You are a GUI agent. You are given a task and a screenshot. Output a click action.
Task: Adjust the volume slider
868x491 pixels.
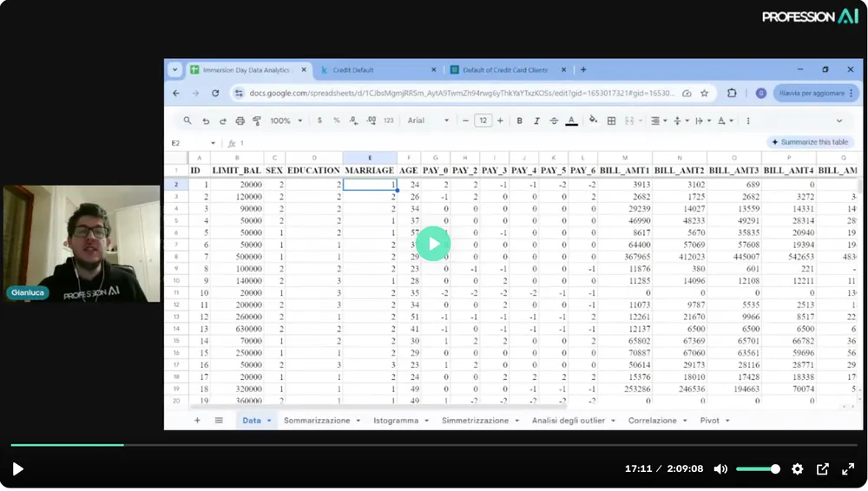[x=758, y=469]
